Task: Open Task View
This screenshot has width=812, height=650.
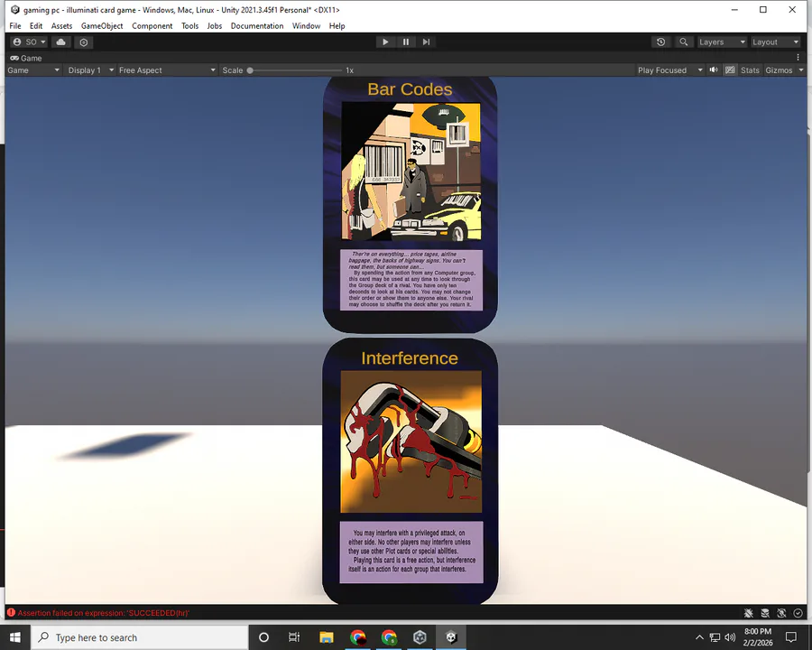Action: [294, 637]
